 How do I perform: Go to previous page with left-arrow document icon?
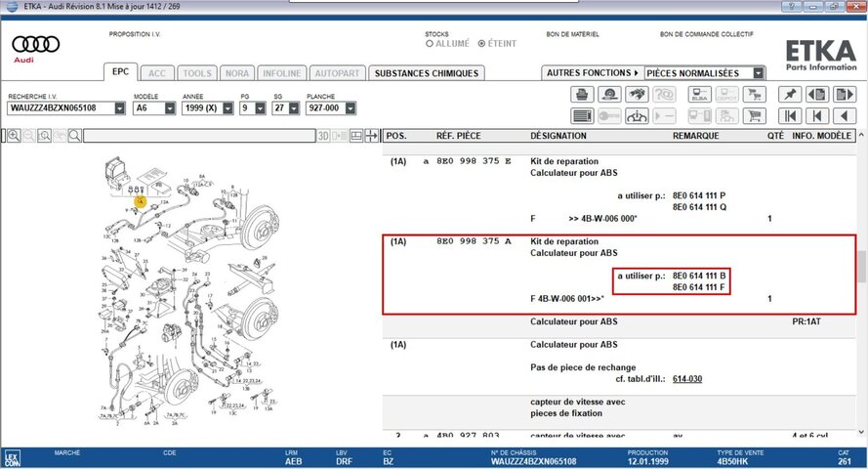(817, 94)
